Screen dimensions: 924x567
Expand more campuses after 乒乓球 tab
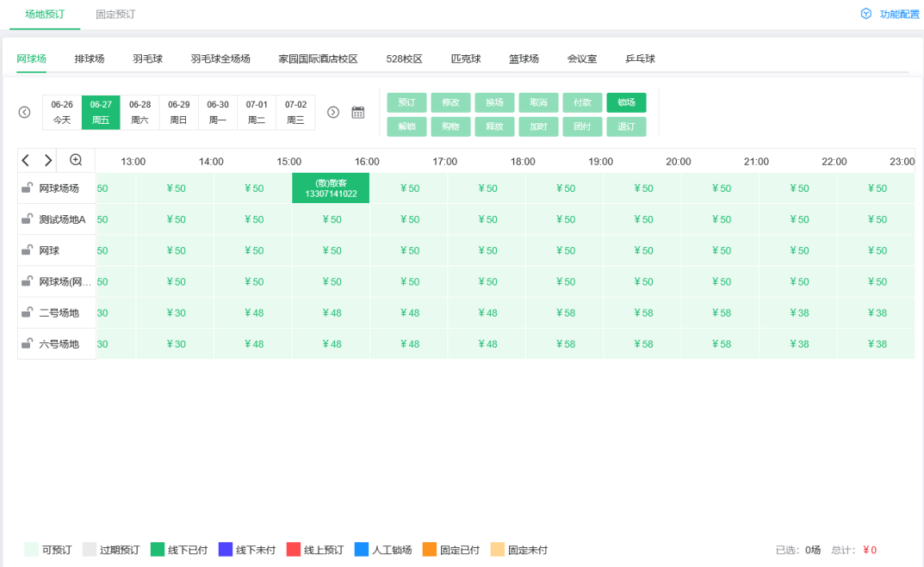(x=680, y=59)
